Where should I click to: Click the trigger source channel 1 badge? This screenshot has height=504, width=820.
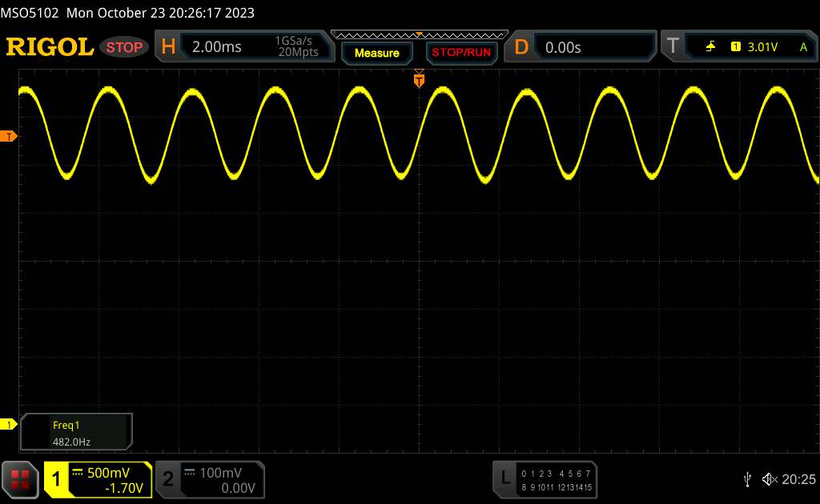point(736,47)
